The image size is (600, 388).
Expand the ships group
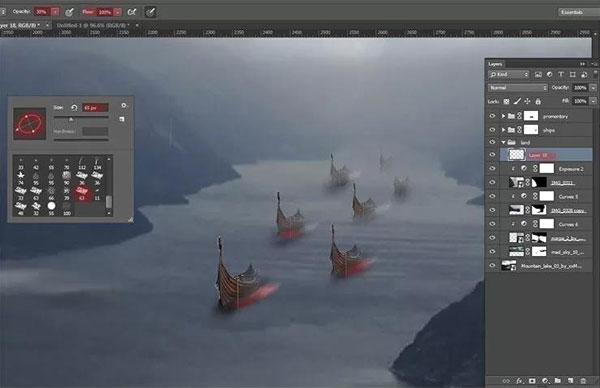pos(504,130)
